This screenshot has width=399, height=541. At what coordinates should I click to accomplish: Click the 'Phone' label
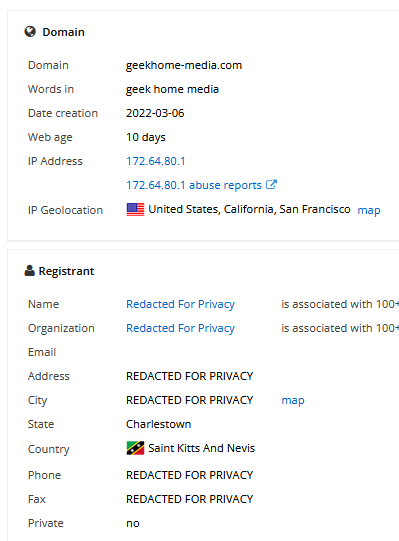[44, 475]
